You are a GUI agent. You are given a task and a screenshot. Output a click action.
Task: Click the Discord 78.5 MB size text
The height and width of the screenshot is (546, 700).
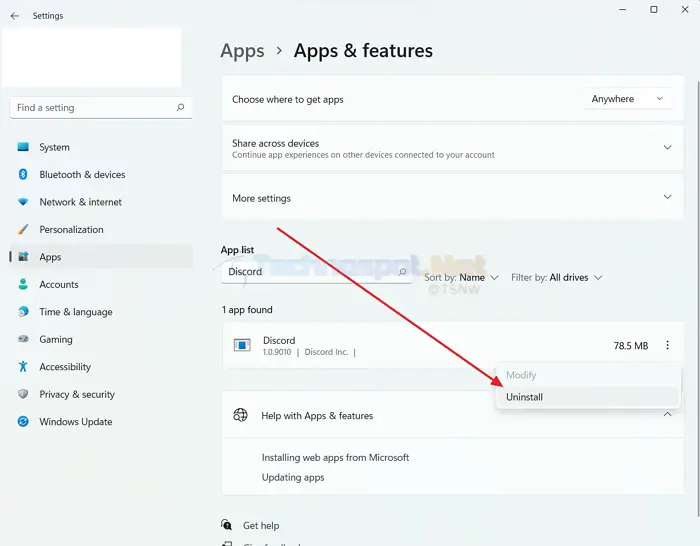click(x=630, y=346)
